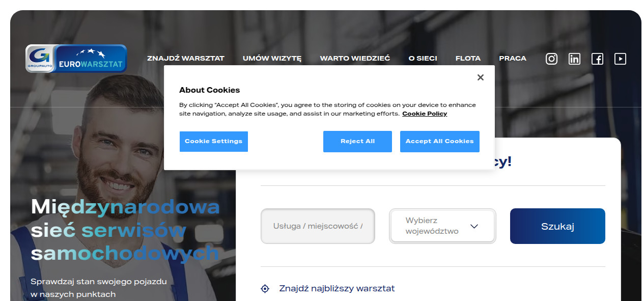
Task: Select WARTO WIEDZIEĆ in navigation
Action: (355, 59)
